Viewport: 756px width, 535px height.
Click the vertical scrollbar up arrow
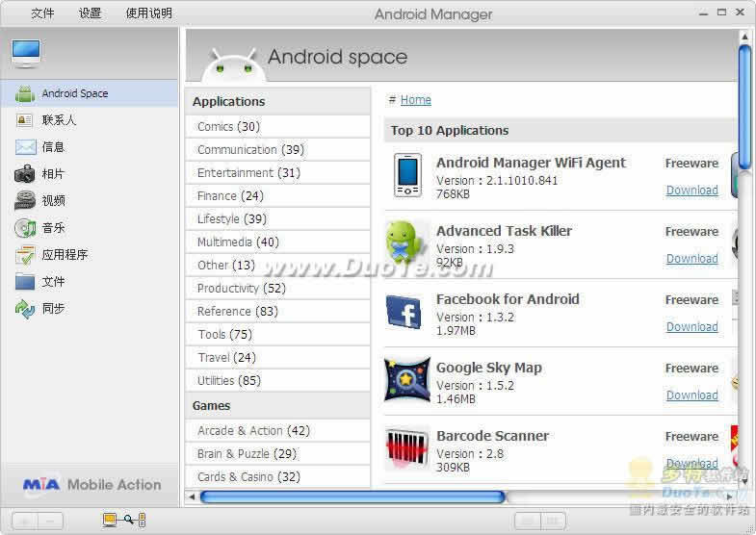[744, 37]
